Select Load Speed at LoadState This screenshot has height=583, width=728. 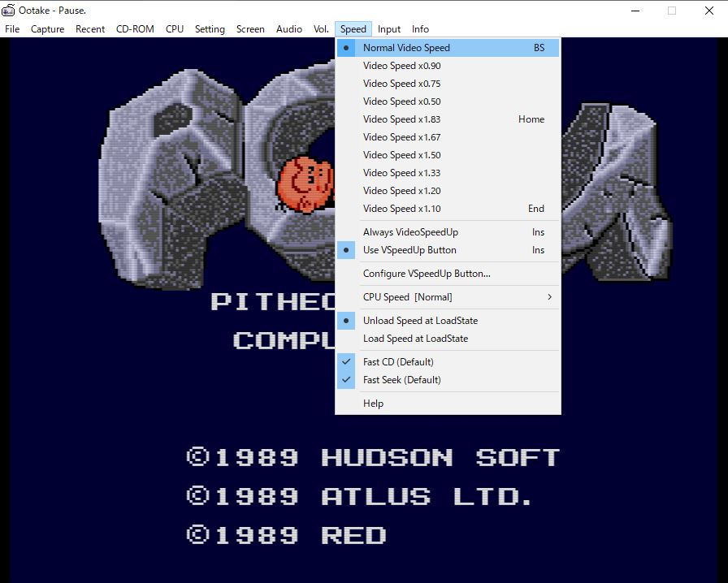point(414,339)
